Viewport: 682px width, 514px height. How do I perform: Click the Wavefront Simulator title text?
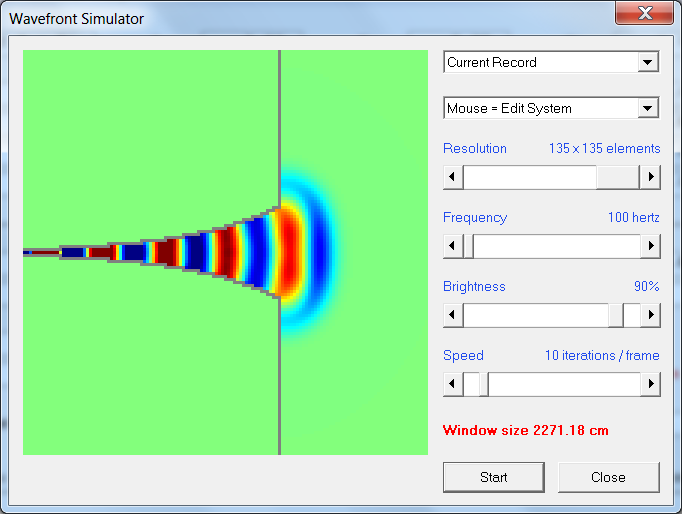[77, 19]
